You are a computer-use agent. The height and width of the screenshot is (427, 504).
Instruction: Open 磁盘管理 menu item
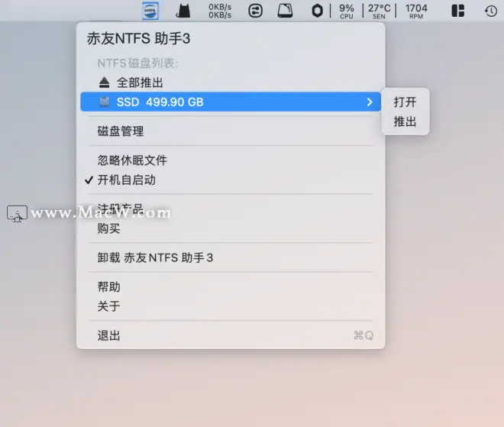[231, 131]
